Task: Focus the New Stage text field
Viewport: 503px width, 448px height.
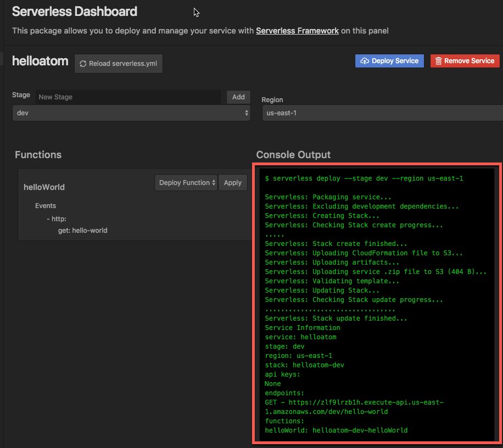Action: pyautogui.click(x=128, y=97)
